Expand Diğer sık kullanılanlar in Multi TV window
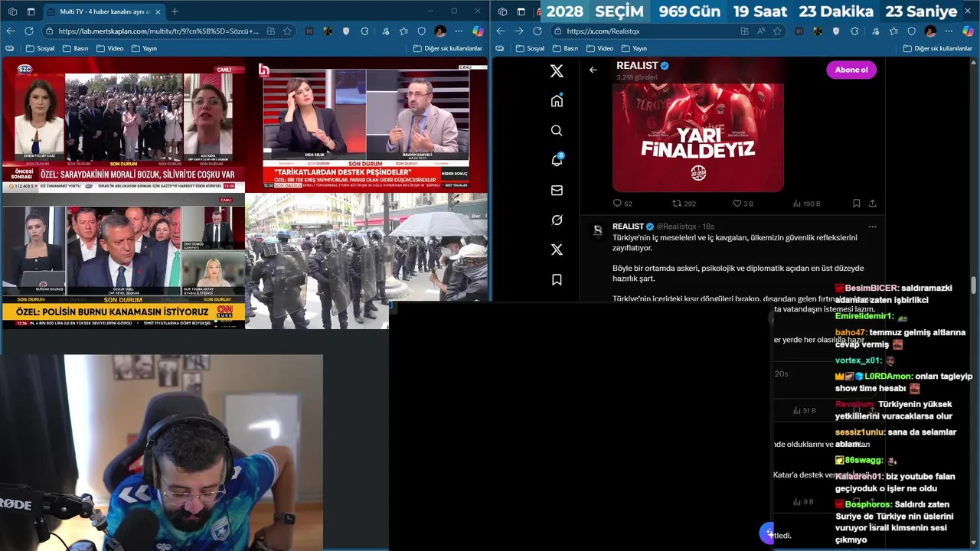The width and height of the screenshot is (980, 551). tap(448, 48)
